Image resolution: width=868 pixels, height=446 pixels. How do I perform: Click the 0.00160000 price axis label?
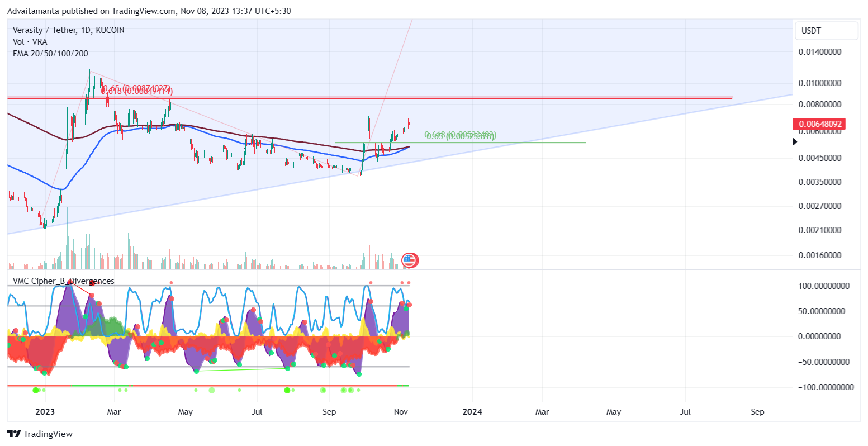pyautogui.click(x=819, y=255)
